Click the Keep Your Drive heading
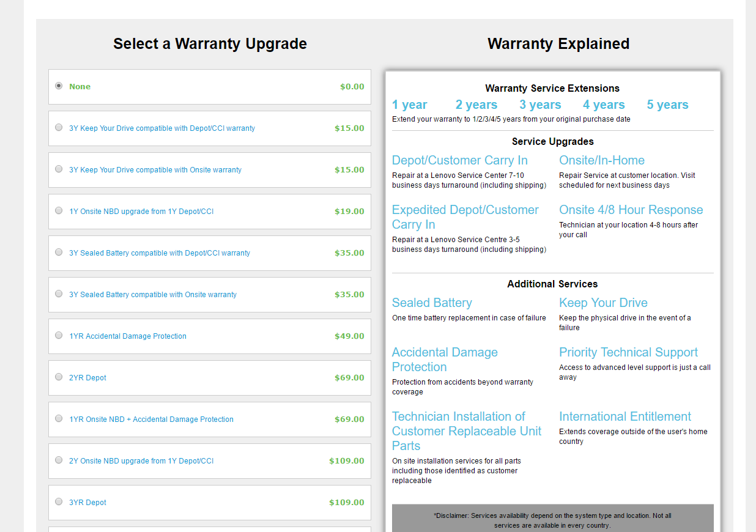Viewport: 756px width, 532px height. click(x=603, y=303)
